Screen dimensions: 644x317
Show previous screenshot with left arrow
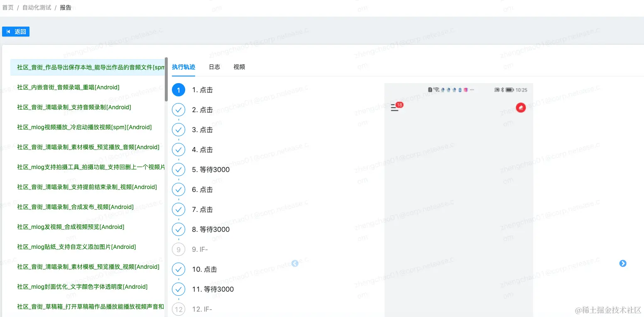[295, 263]
